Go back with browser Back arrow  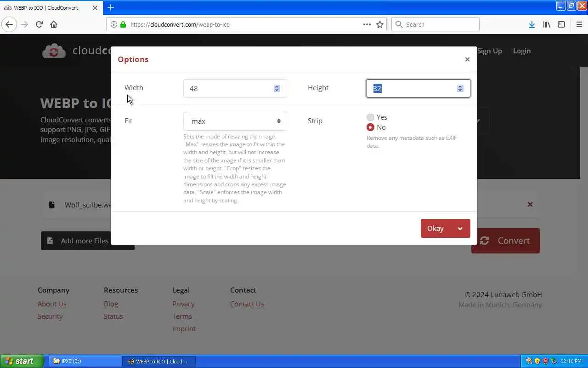click(x=9, y=24)
